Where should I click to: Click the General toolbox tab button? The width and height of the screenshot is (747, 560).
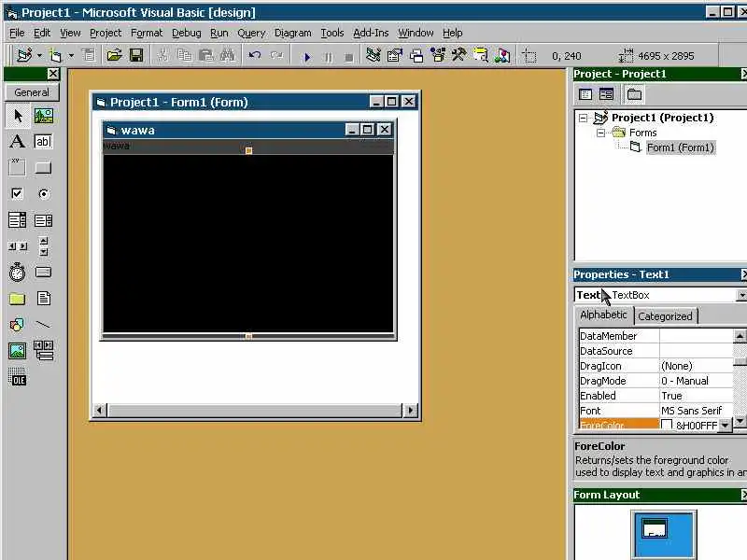pyautogui.click(x=32, y=92)
